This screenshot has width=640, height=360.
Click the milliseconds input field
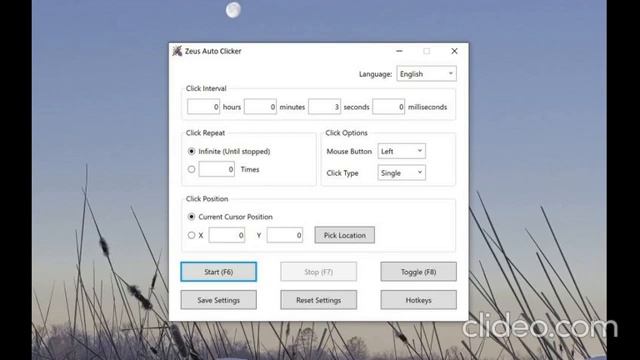point(389,107)
